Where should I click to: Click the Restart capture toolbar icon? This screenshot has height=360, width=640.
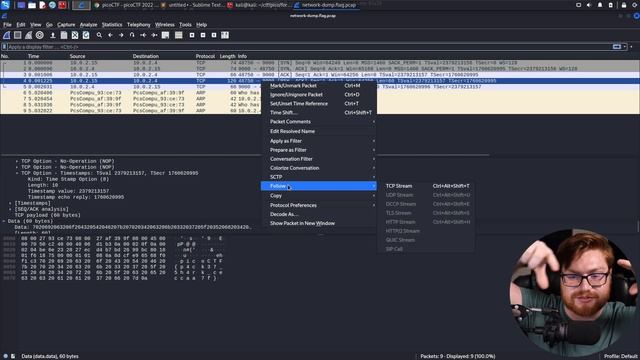pos(29,35)
